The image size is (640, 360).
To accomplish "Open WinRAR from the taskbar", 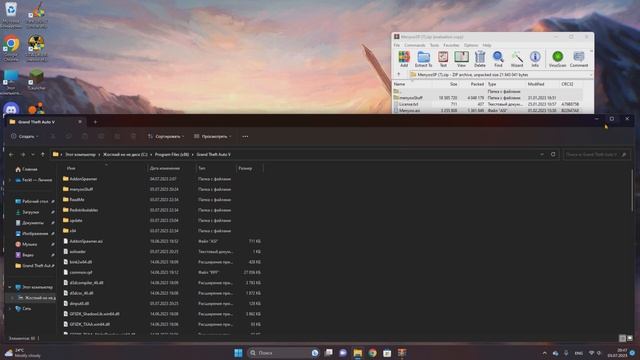I will [x=402, y=353].
